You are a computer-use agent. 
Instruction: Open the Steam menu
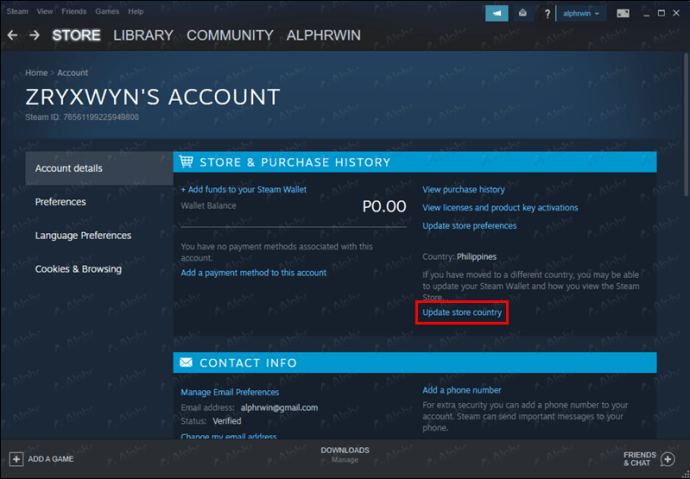pos(18,11)
